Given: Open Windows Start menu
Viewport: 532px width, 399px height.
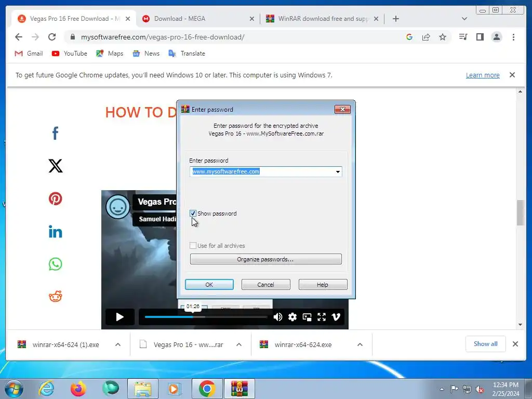Looking at the screenshot, I should coord(14,389).
